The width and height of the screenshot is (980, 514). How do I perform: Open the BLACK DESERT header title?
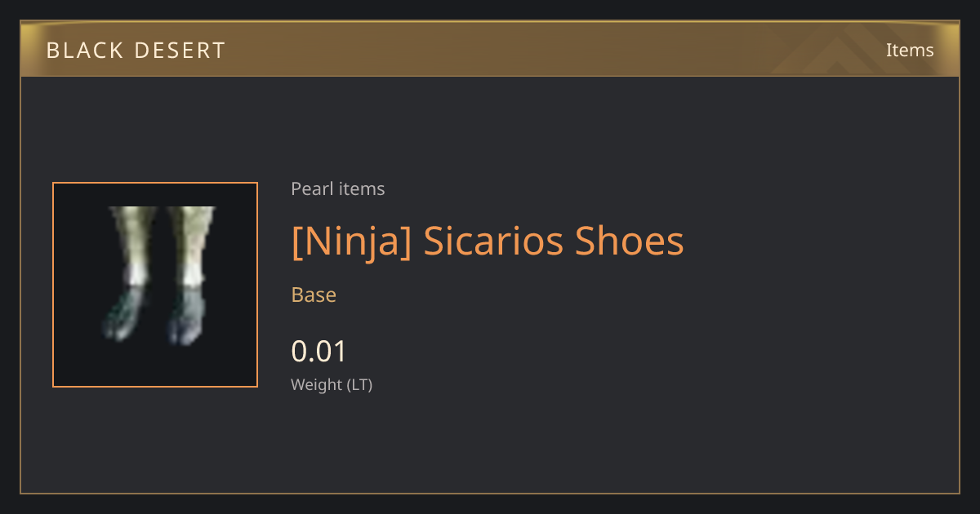[x=136, y=51]
